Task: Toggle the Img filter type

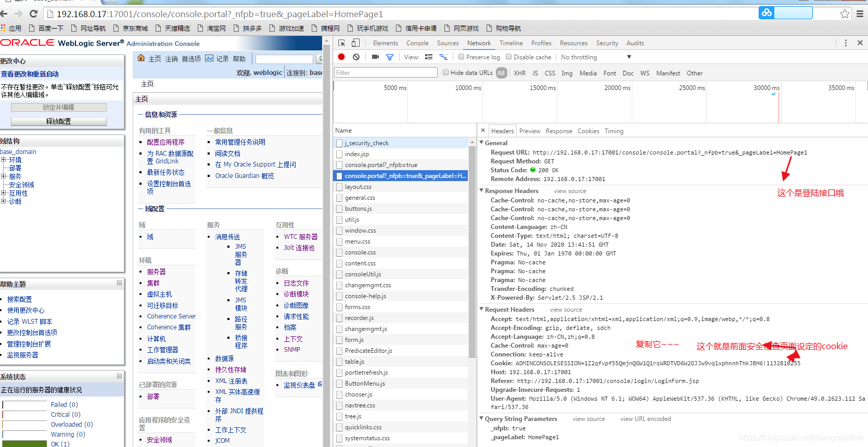Action: pos(567,73)
